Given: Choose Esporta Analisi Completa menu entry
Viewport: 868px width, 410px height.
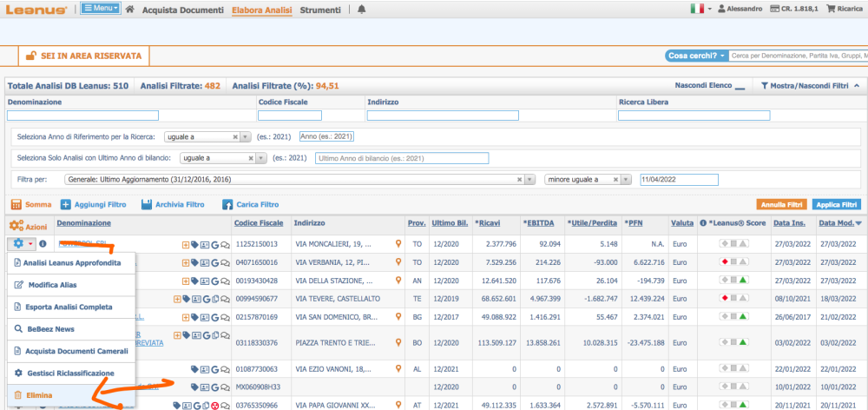Looking at the screenshot, I should pos(69,307).
